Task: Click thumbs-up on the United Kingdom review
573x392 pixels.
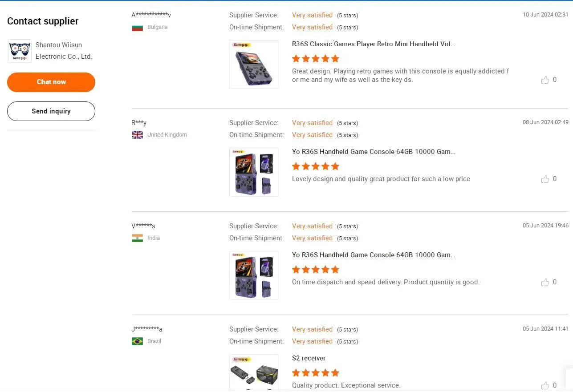Action: click(x=545, y=179)
